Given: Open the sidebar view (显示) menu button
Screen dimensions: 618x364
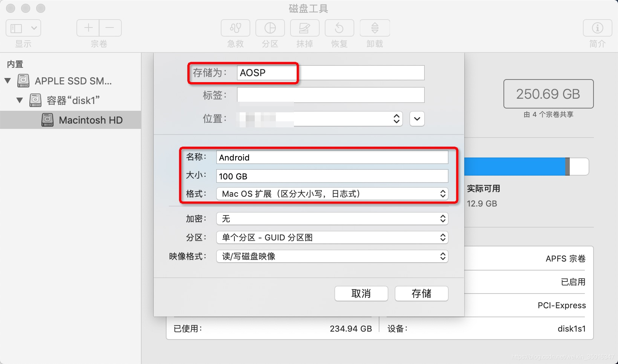Looking at the screenshot, I should [x=23, y=28].
